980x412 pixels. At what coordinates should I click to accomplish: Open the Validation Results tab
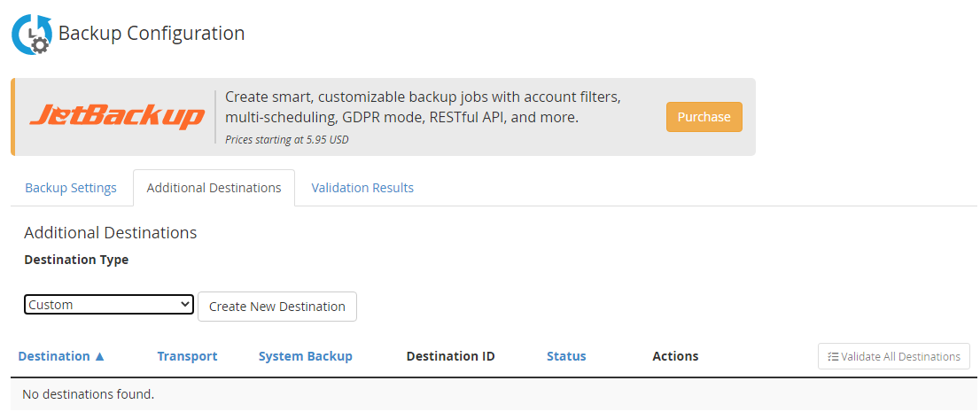(362, 188)
